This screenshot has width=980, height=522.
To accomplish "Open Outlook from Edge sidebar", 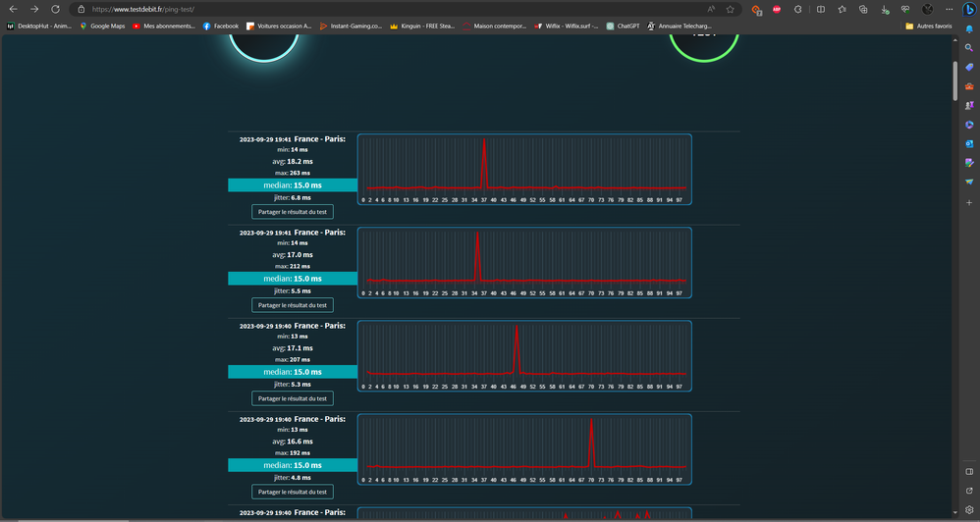I will pyautogui.click(x=969, y=144).
